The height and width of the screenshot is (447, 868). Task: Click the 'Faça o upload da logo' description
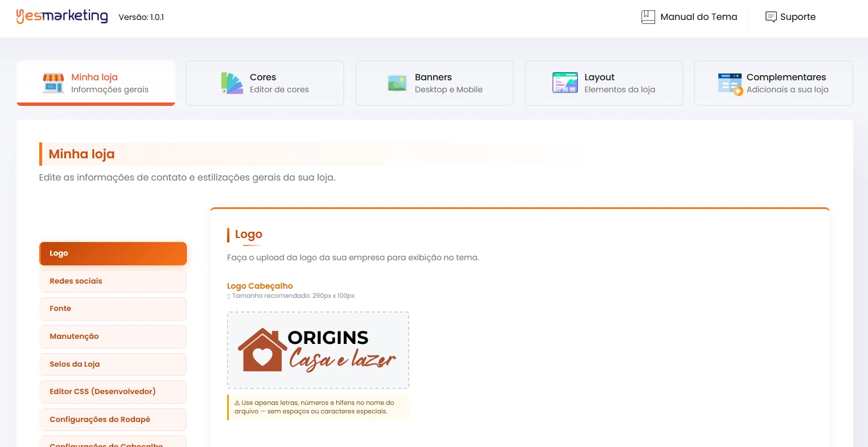[x=353, y=257]
